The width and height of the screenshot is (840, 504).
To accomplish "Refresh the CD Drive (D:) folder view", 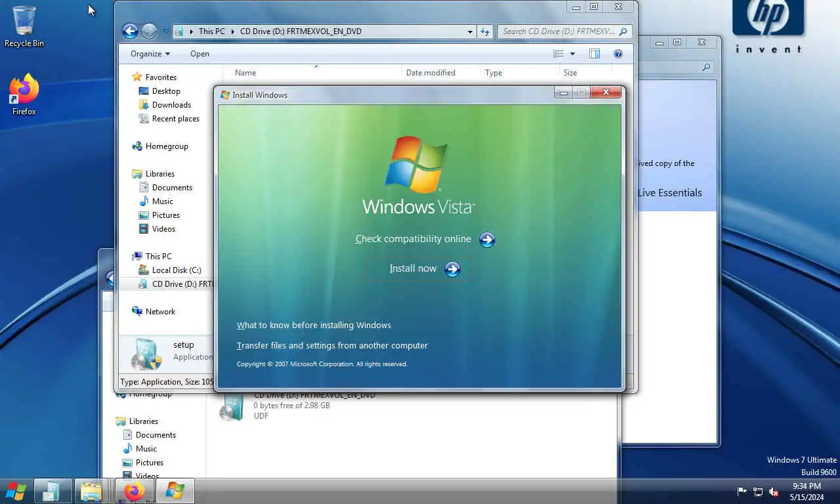I will [485, 31].
